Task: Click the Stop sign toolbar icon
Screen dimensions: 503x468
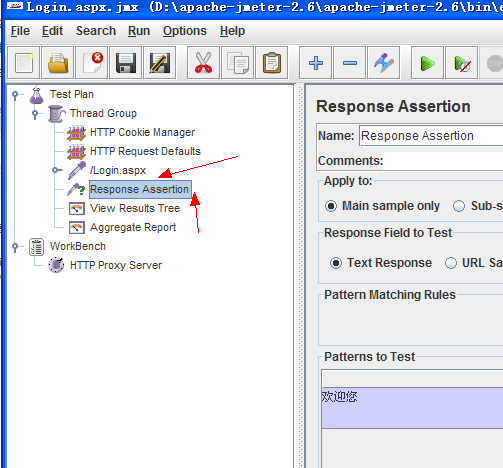Action: 492,63
